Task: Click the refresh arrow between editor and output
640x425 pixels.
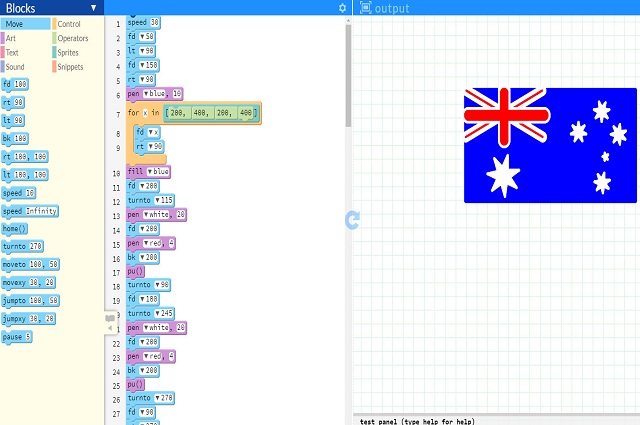Action: tap(351, 220)
